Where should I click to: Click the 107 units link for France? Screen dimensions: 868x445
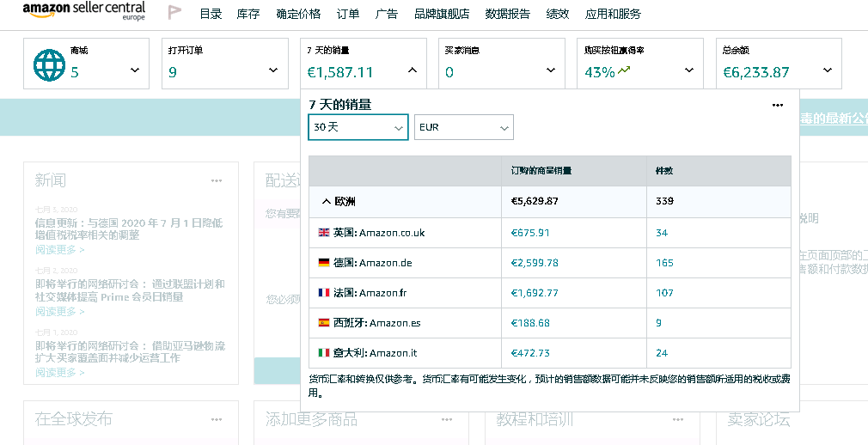pyautogui.click(x=664, y=292)
